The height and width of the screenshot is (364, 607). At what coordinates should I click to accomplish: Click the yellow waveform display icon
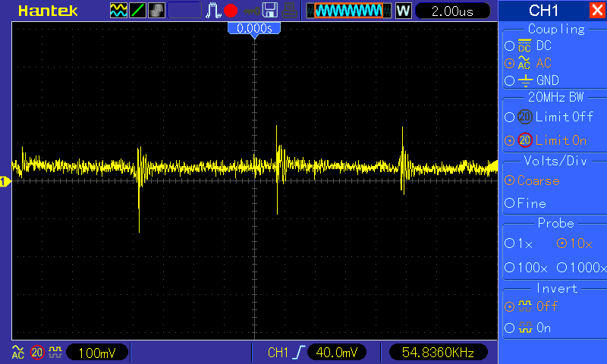pos(118,11)
